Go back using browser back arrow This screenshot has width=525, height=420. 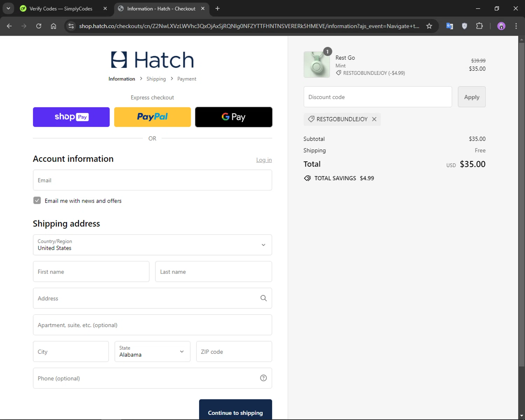click(x=9, y=26)
